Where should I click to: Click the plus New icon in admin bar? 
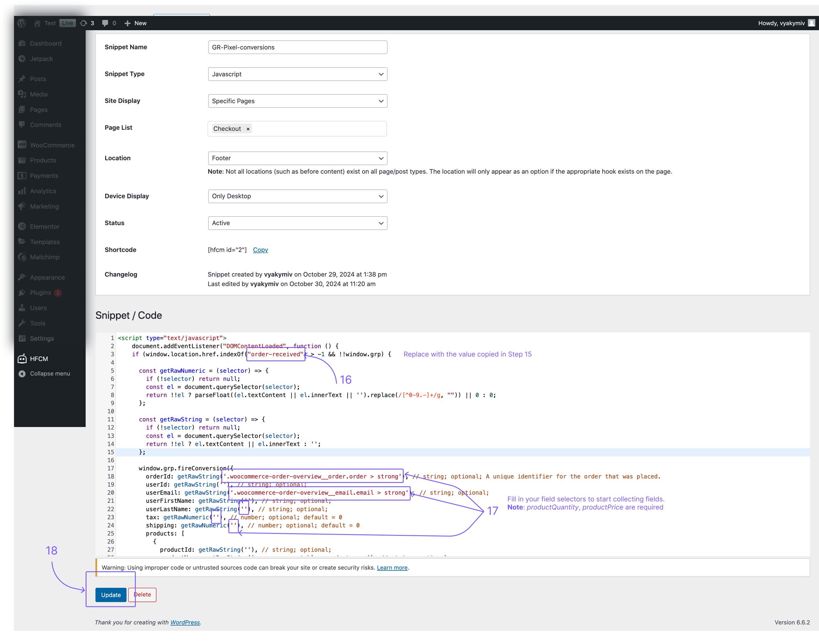tap(128, 23)
